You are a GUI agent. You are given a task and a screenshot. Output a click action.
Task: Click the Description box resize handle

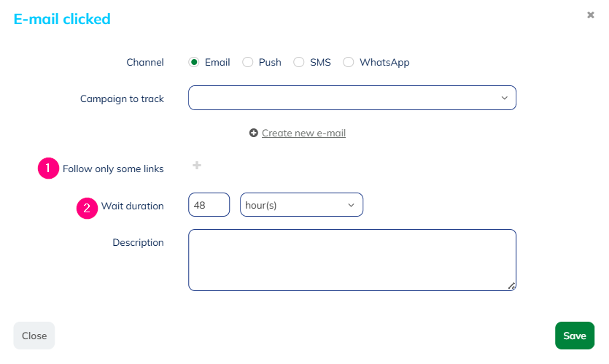(512, 286)
